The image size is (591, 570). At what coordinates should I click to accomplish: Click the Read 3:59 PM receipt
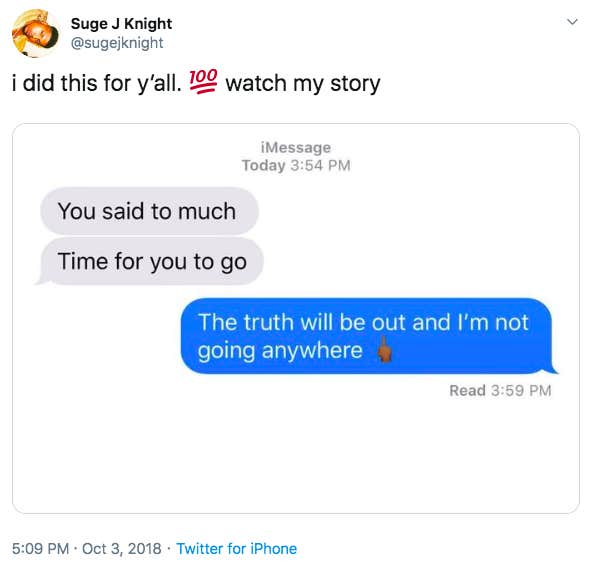tap(500, 391)
